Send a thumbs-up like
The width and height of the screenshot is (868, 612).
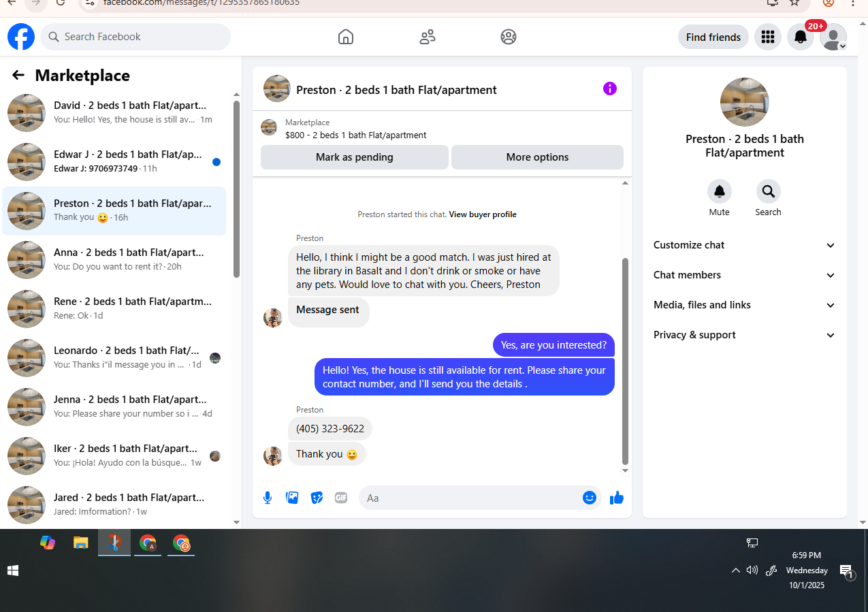pyautogui.click(x=617, y=498)
